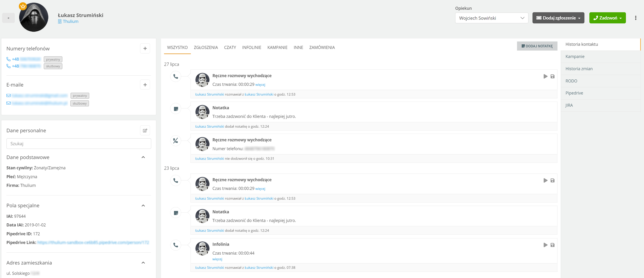Click więcej on the 27 lipca call

(x=260, y=85)
